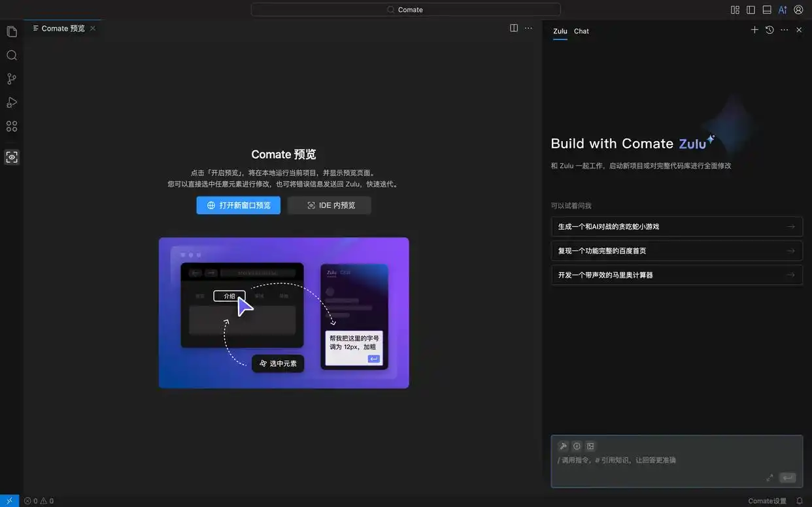Toggle the bottom panel visibility
This screenshot has width=812, height=507.
[x=766, y=9]
